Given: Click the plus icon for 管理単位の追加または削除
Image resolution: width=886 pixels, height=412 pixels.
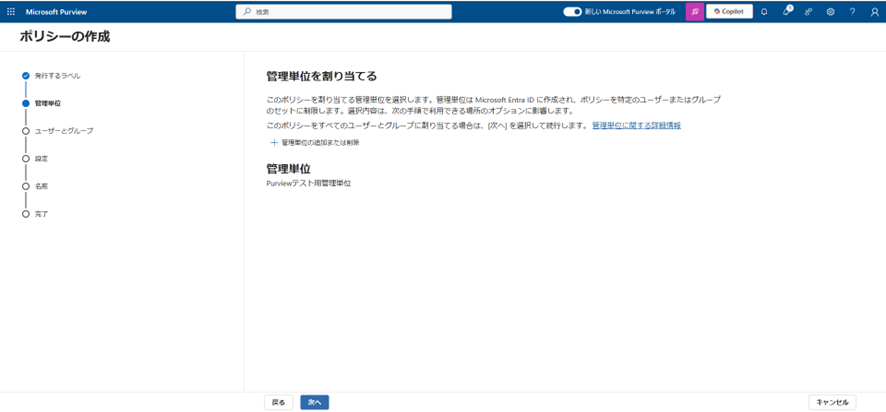Looking at the screenshot, I should [274, 143].
